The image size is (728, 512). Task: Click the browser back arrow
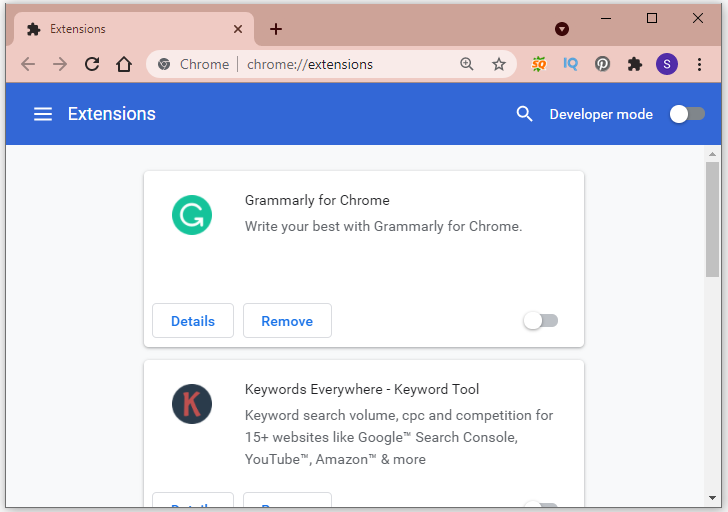[28, 64]
